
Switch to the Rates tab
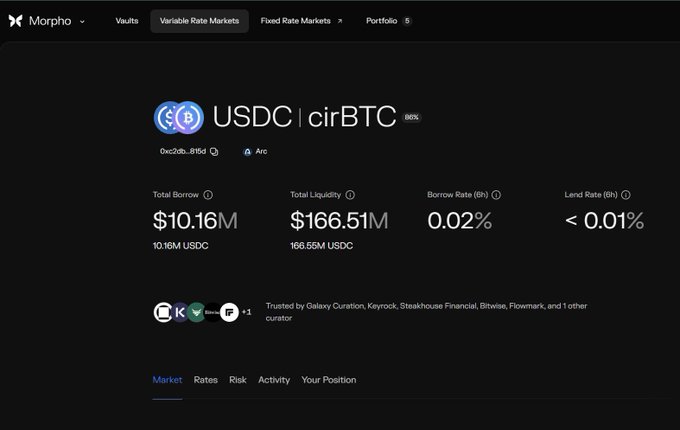(x=206, y=380)
